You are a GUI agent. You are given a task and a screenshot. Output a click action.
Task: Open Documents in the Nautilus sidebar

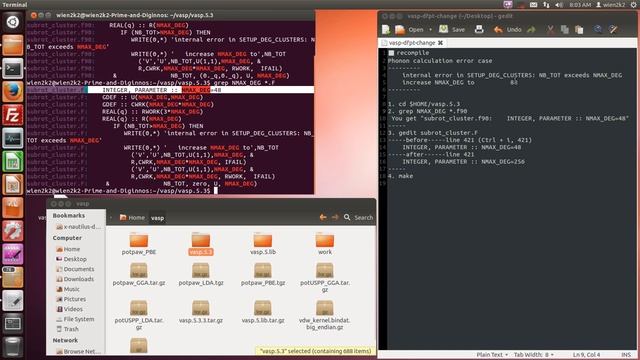(x=75, y=269)
